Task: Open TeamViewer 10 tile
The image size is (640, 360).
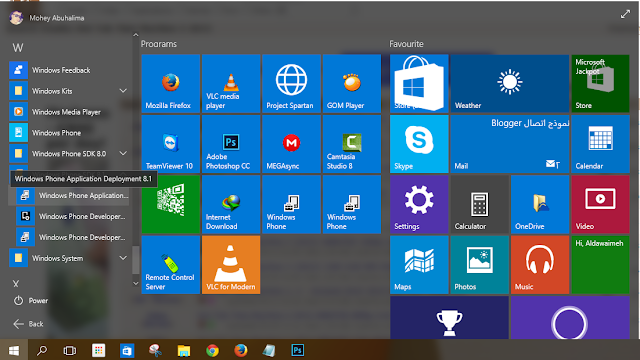Action: click(x=171, y=144)
